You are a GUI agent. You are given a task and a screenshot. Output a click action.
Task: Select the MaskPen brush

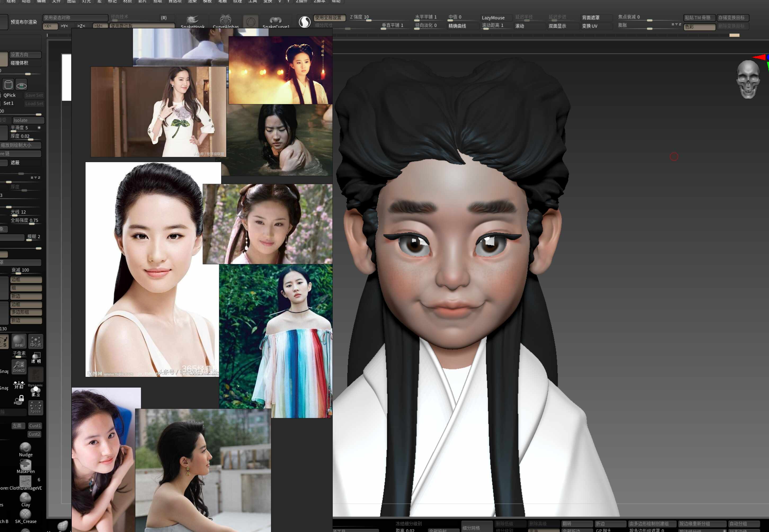(25, 466)
